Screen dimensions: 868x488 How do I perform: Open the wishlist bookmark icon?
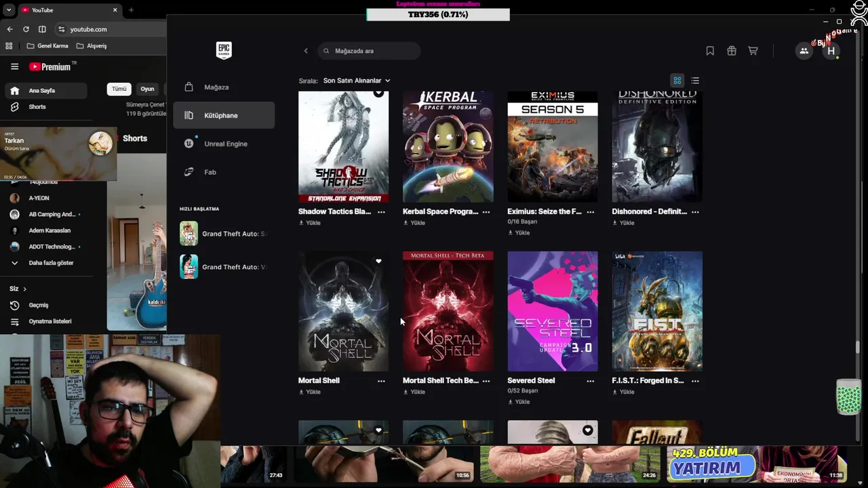coord(710,51)
